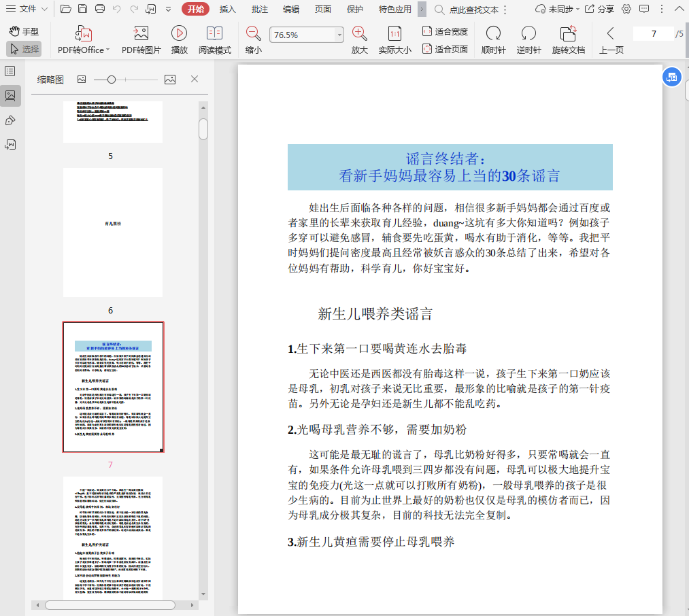Switch to the 批注 annotation tab
Screen dimensions: 689x616
(x=259, y=9)
